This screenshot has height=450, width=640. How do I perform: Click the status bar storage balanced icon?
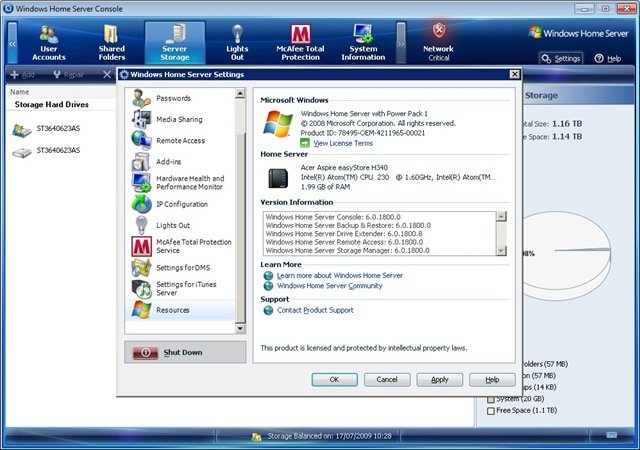point(256,437)
